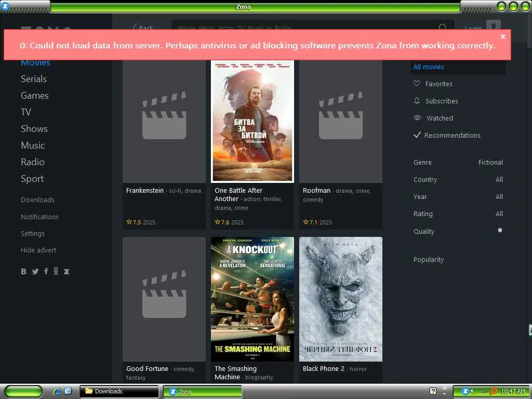Open the One Battle After Another poster
Image resolution: width=532 pixels, height=399 pixels.
[252, 122]
